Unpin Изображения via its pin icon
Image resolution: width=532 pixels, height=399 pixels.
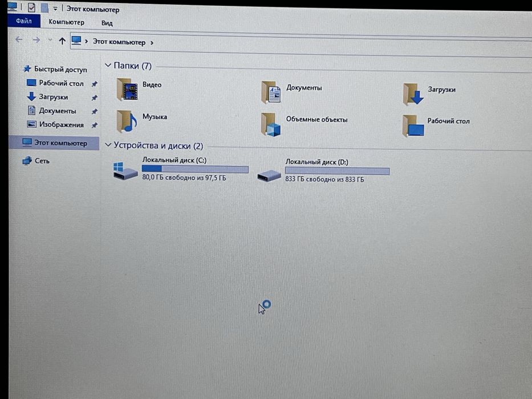click(94, 125)
